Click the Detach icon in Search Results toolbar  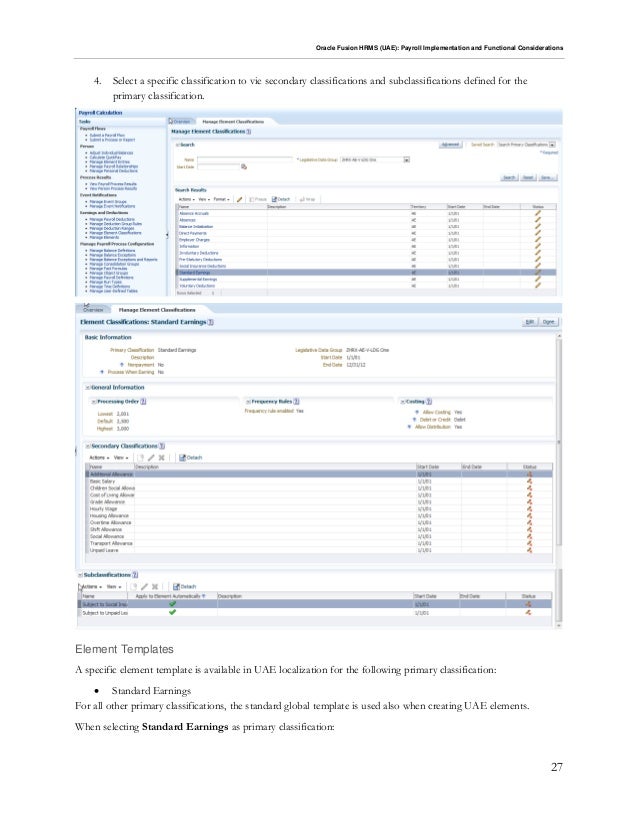[281, 199]
